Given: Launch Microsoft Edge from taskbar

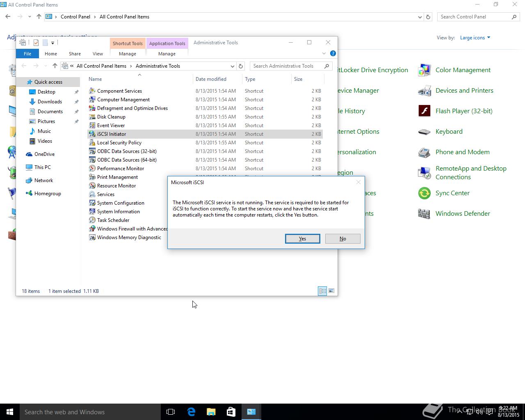Looking at the screenshot, I should tap(191, 412).
